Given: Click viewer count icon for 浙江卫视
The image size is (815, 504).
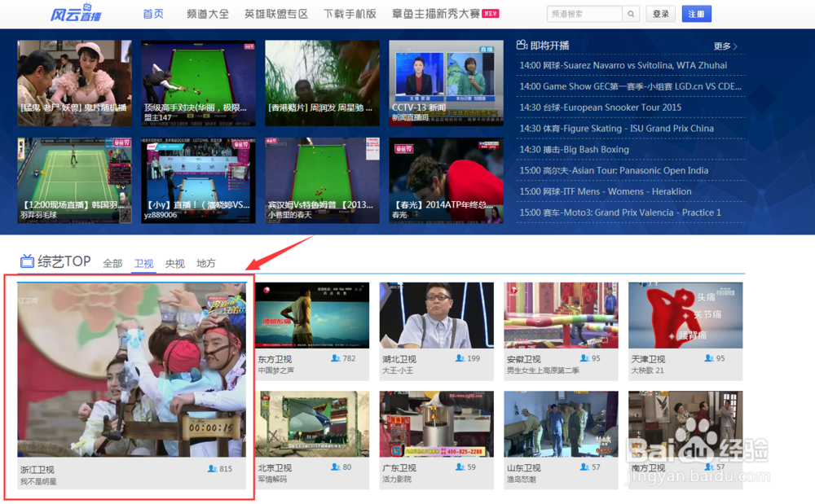Looking at the screenshot, I should pos(212,469).
